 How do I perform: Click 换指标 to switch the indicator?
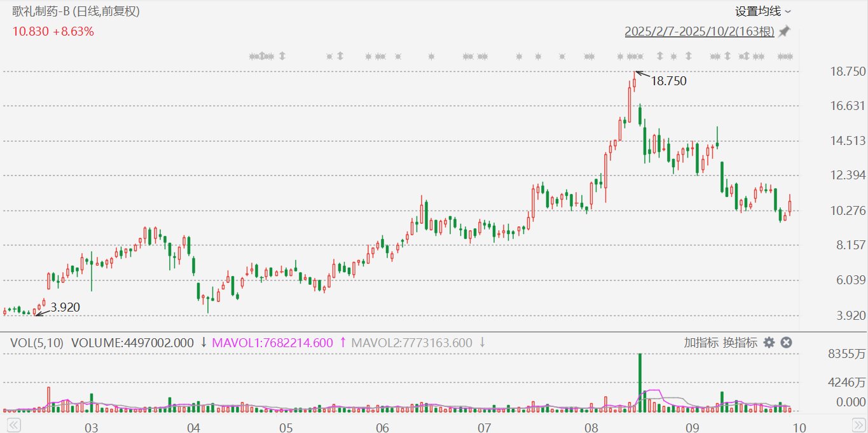pos(740,343)
